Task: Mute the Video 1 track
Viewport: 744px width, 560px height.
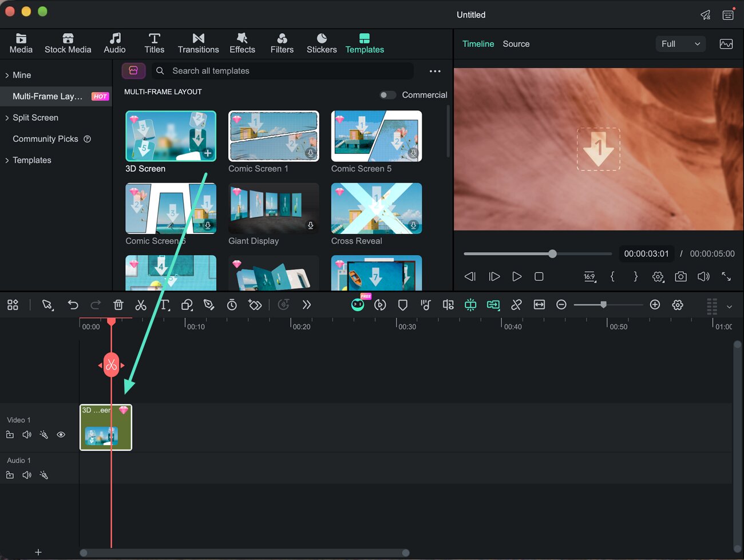Action: [x=27, y=435]
